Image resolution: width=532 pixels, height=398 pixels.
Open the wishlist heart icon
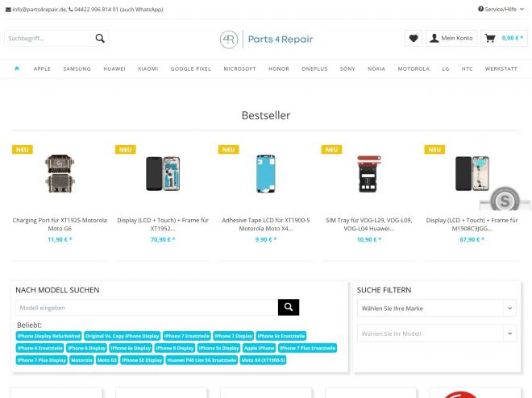coord(414,39)
